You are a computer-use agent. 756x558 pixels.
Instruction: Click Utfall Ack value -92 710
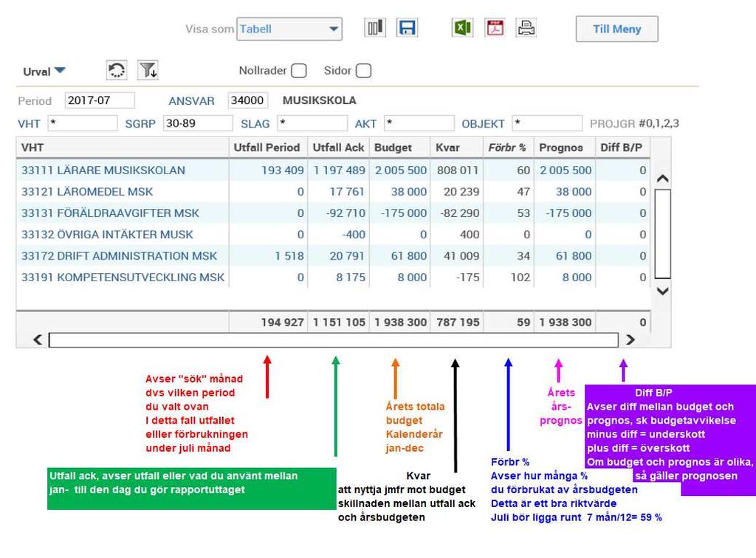point(346,213)
